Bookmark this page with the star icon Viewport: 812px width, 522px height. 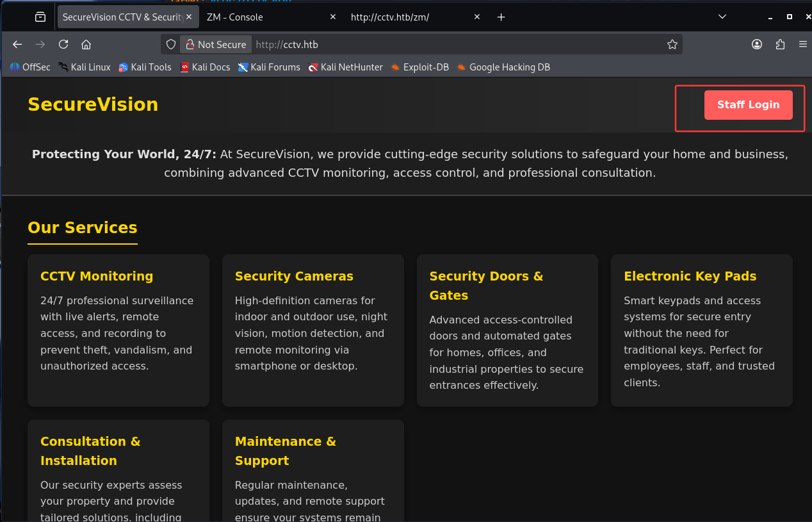pos(672,44)
